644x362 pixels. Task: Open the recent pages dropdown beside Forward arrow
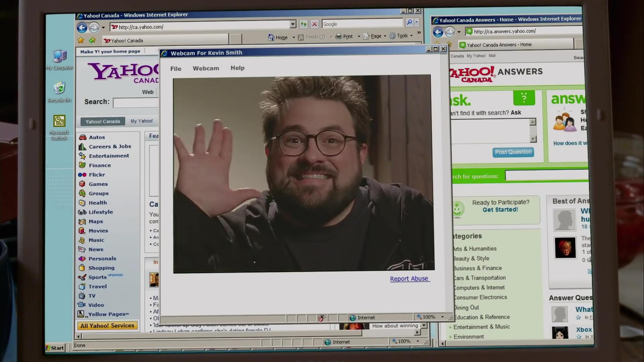point(103,27)
